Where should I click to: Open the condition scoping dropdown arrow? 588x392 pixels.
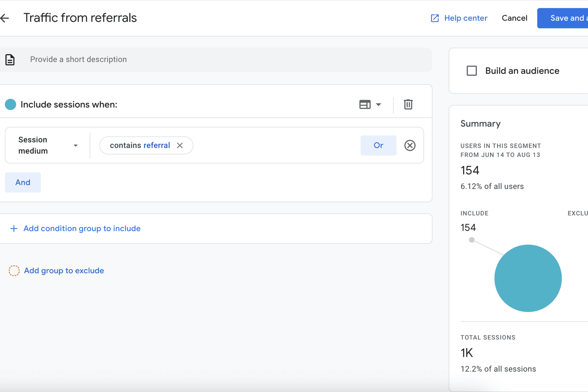(x=378, y=105)
